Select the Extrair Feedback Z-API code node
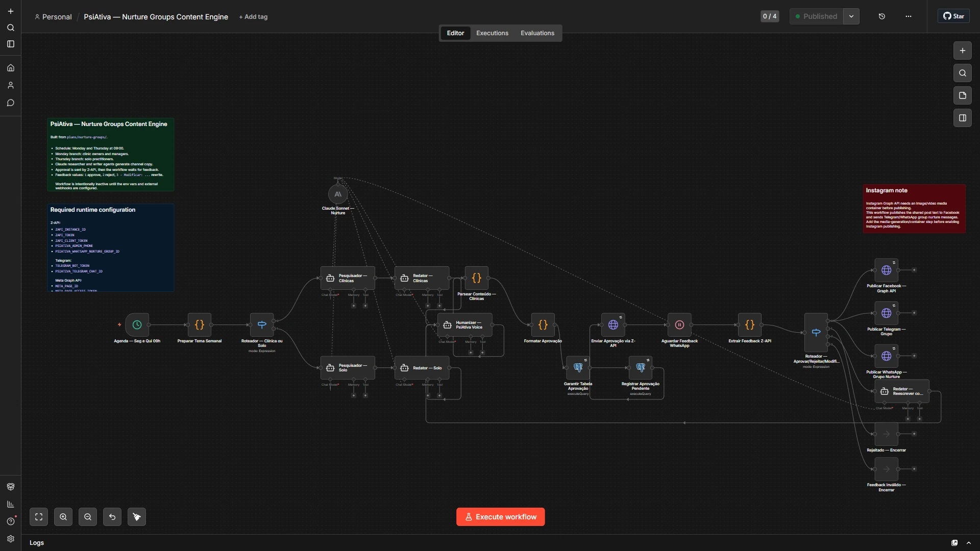980x551 pixels. [x=750, y=325]
